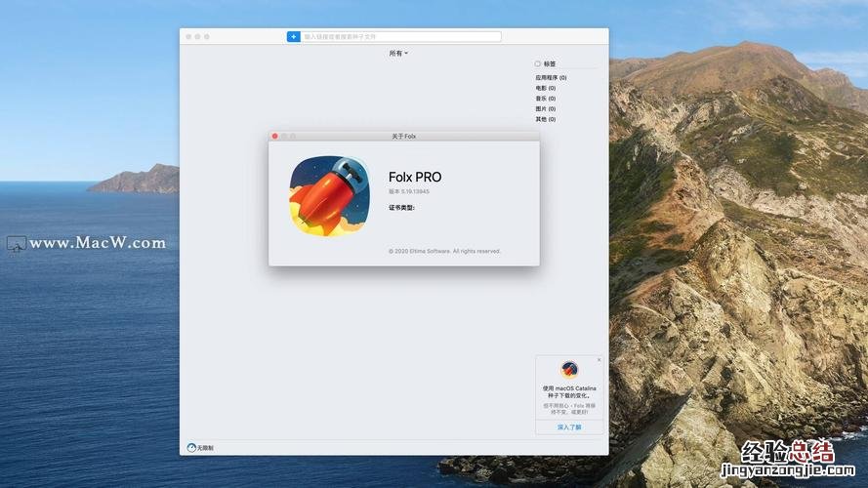Click the version 5.19.13945 text

click(409, 191)
